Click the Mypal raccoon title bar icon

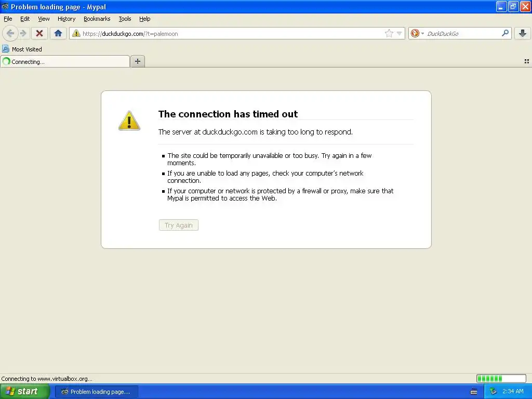[x=5, y=6]
